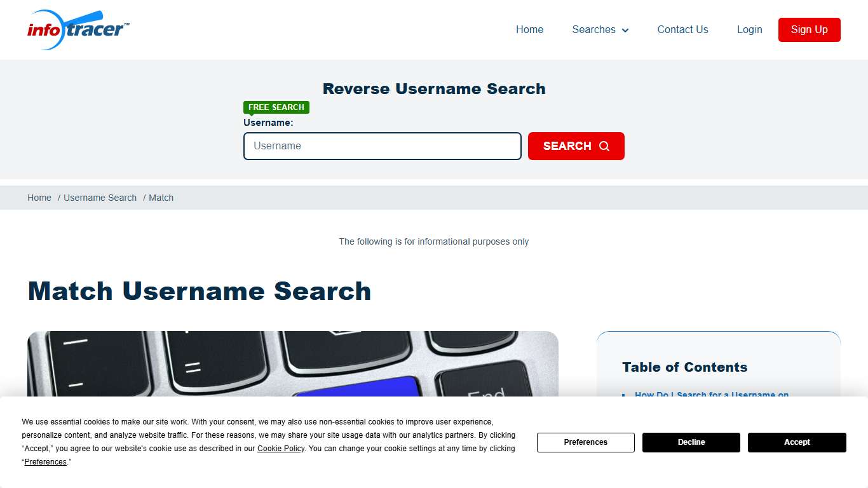Screen dimensions: 868x488
Task: Open Home from the breadcrumb trail
Action: [x=39, y=198]
